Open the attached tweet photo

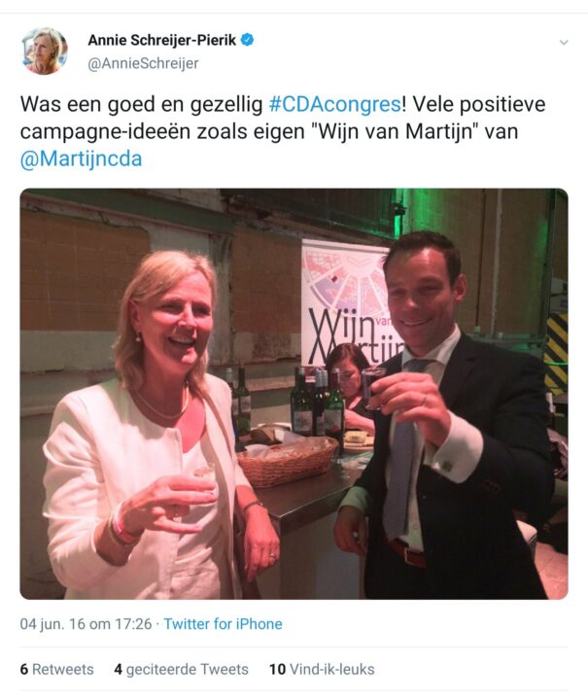[x=294, y=394]
